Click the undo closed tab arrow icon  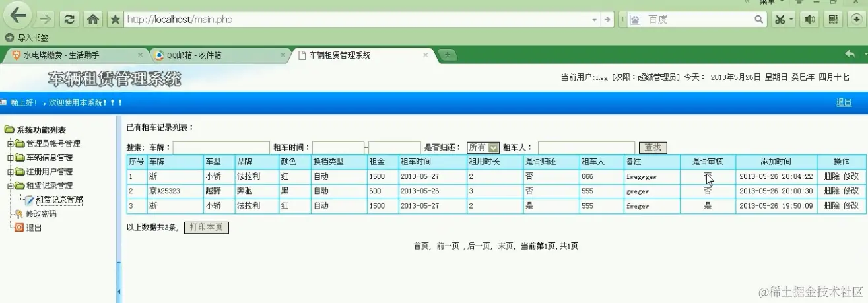click(850, 54)
